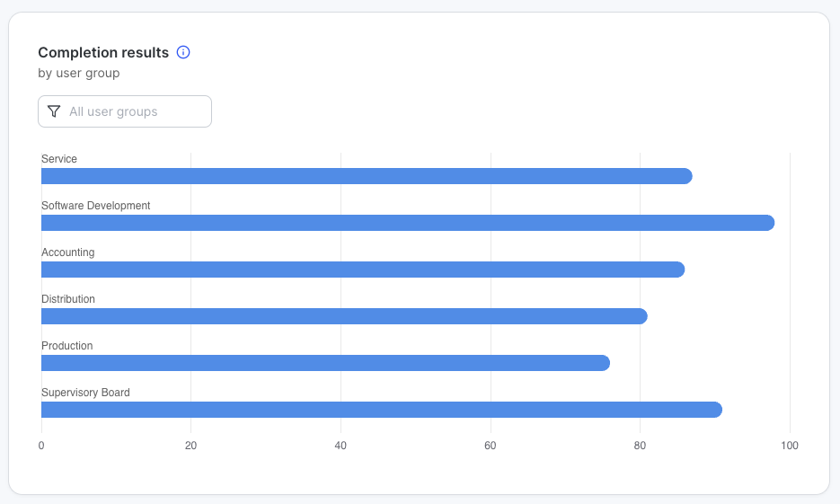Click the Distribution completion bar

[344, 316]
